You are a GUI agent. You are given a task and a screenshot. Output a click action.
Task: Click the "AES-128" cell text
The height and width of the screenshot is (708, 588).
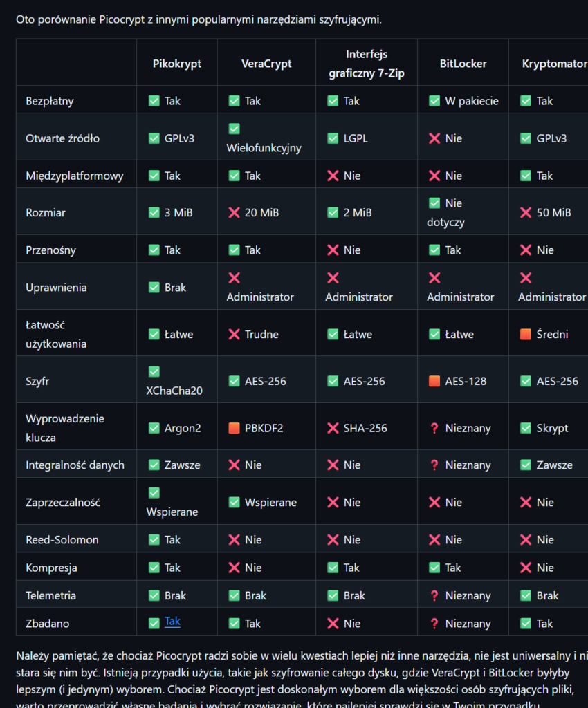[466, 381]
